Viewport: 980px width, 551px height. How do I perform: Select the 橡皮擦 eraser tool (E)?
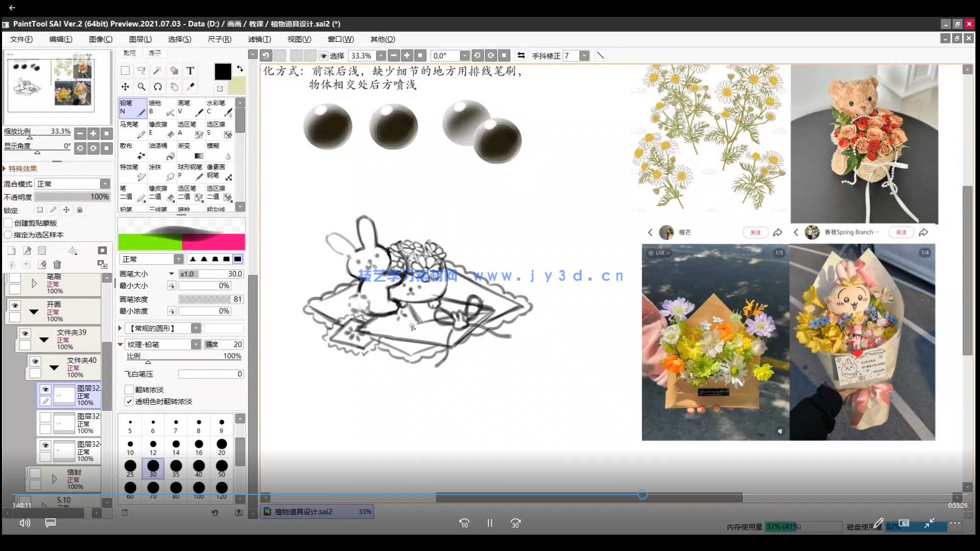161,129
